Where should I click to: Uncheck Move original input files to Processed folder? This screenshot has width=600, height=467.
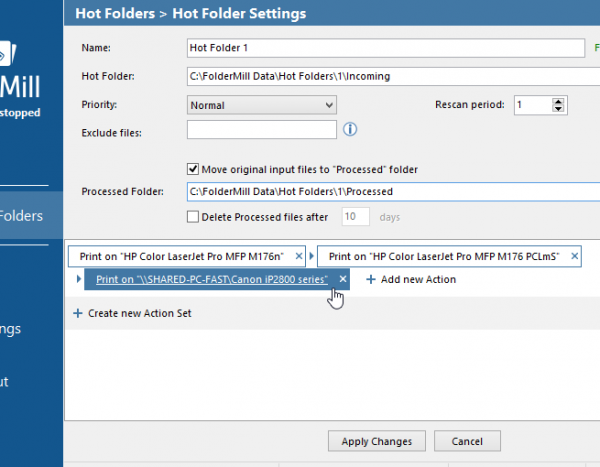(x=194, y=169)
